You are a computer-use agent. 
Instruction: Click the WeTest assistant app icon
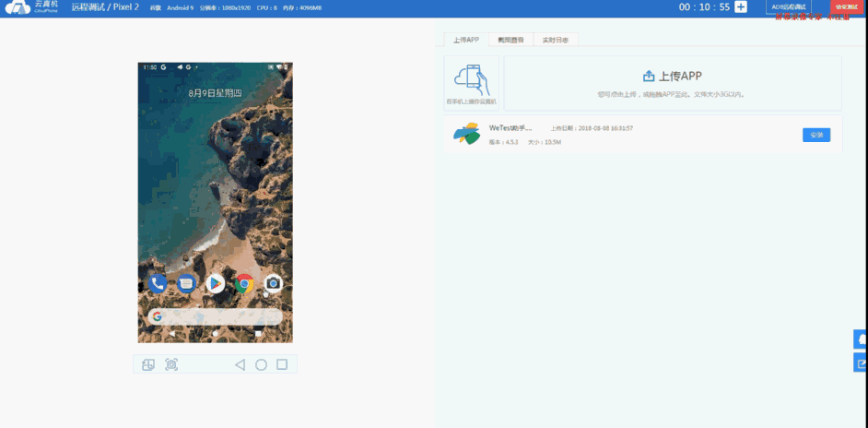click(x=466, y=134)
